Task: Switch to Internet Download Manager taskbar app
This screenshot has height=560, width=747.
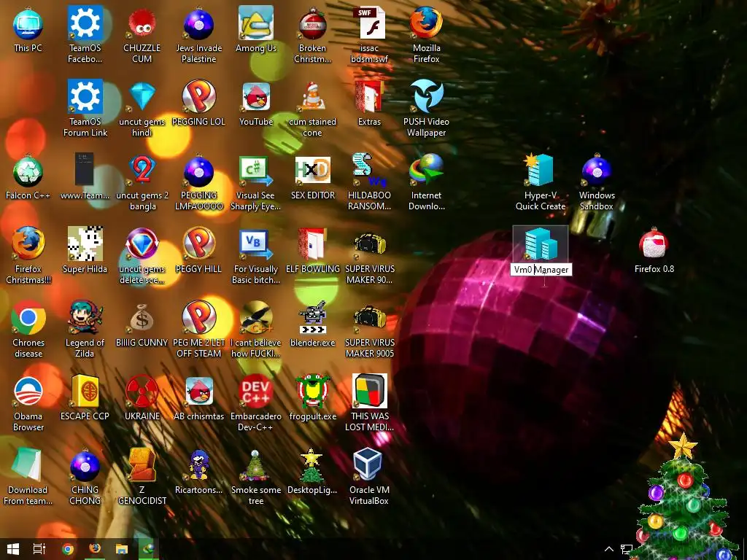Action: tap(149, 549)
